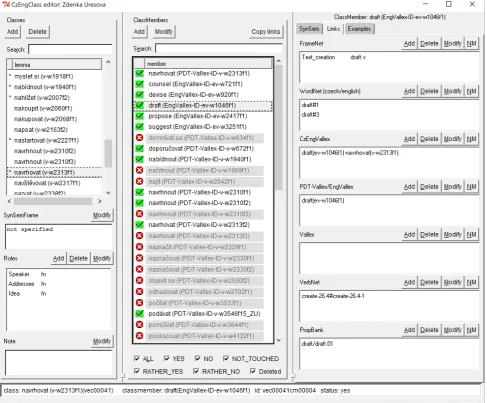Click green check icon for navrhovat w2313f1
487x403 pixels.
pos(139,73)
